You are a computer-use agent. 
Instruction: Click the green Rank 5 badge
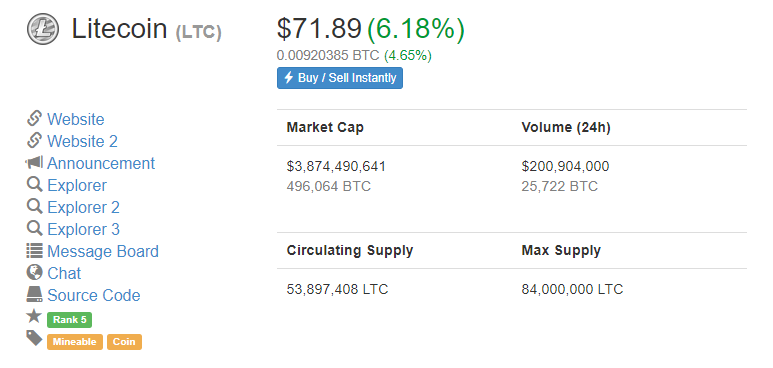[70, 320]
